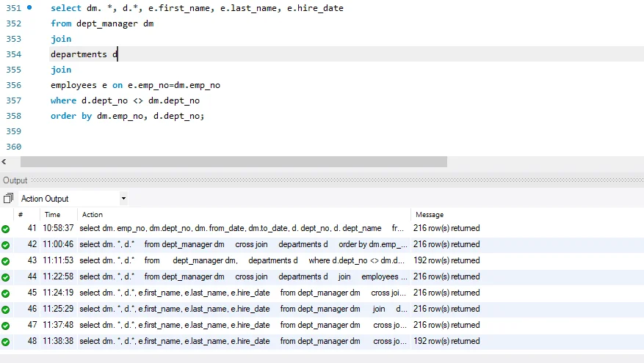Screen dimensions: 644x363
Task: Click the Time column header
Action: 52,215
